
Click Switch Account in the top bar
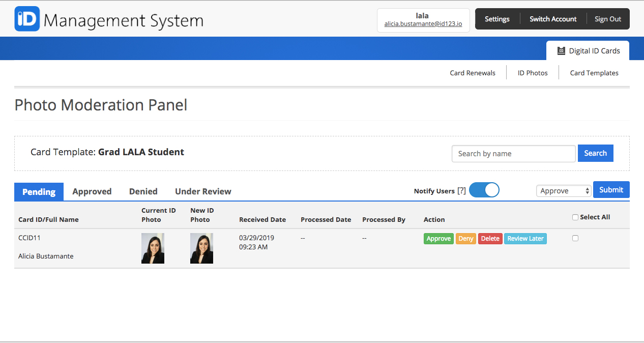tap(553, 19)
